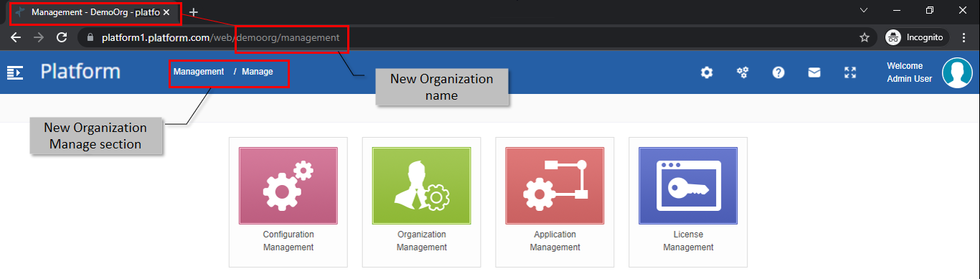Toggle the sidebar menu icon beside Platform
Viewport: 980px width, 279px height.
[x=15, y=72]
